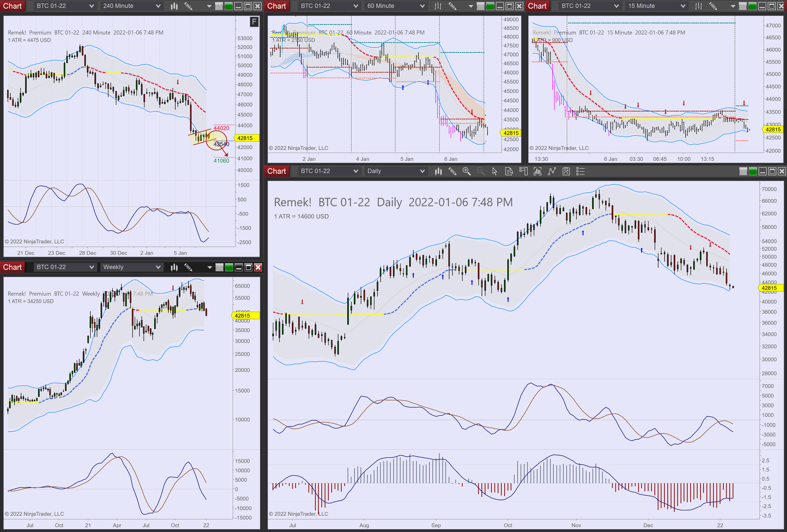Screen dimensions: 787x532
Task: Open Indicators icon on Daily chart toolbar
Action: (x=552, y=171)
